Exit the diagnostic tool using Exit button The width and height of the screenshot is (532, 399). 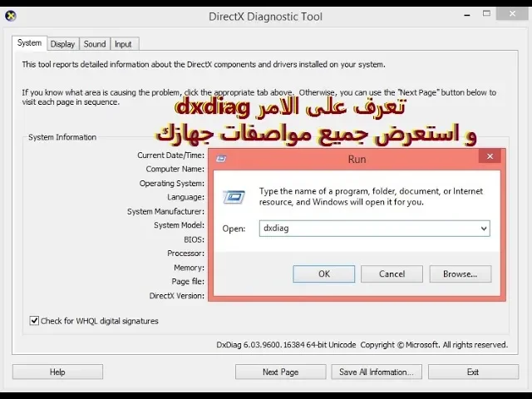tap(472, 372)
